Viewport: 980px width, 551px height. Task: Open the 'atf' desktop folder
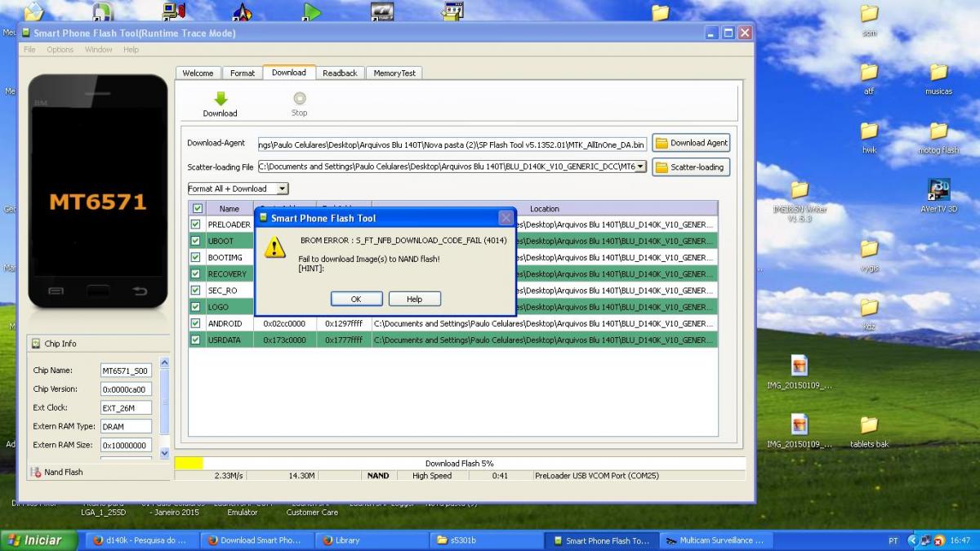point(869,73)
